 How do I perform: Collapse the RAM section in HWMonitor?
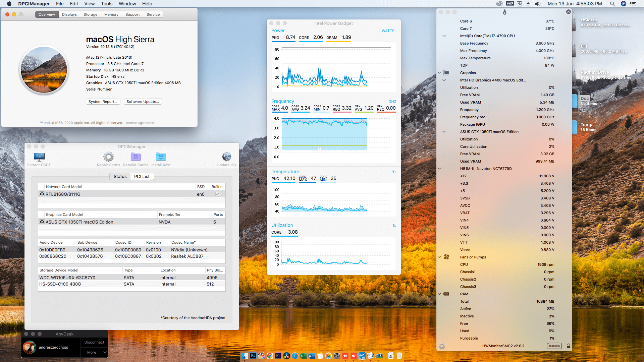click(x=439, y=294)
